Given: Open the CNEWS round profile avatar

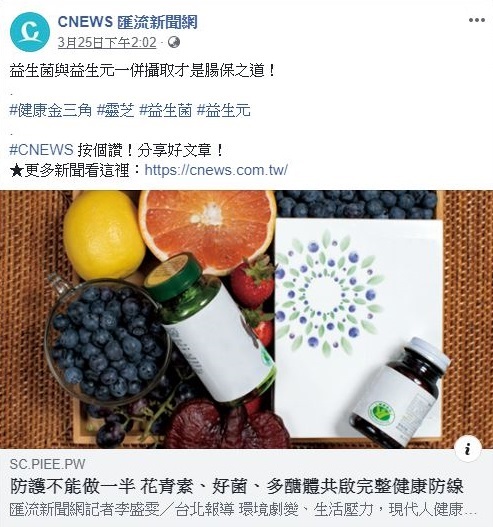Looking at the screenshot, I should tap(30, 32).
